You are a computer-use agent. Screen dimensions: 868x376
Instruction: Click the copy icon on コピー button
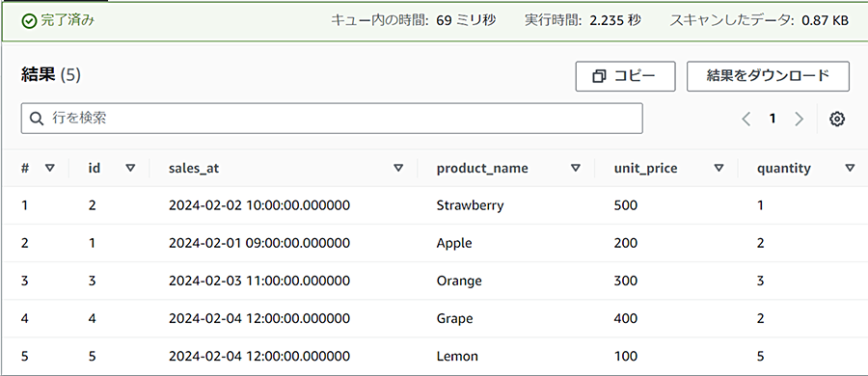click(599, 76)
